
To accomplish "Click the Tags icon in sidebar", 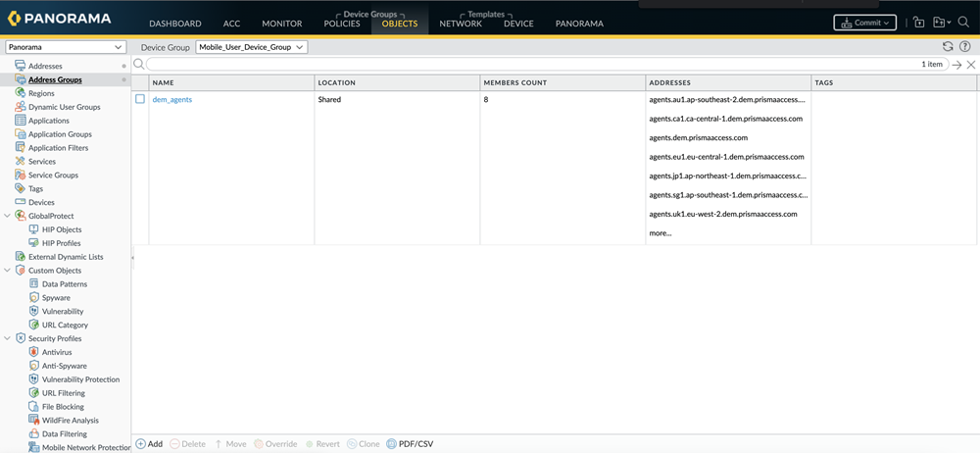I will tap(21, 188).
